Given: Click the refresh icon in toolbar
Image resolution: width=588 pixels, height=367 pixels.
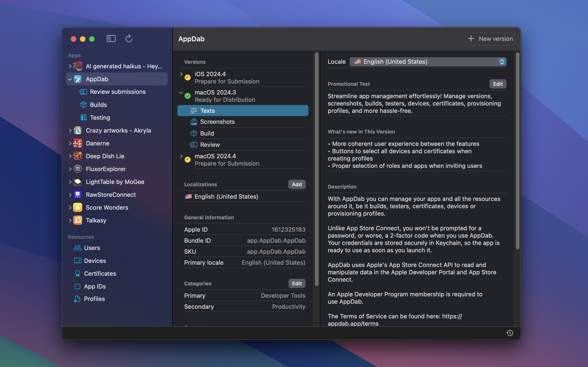Looking at the screenshot, I should [x=129, y=39].
